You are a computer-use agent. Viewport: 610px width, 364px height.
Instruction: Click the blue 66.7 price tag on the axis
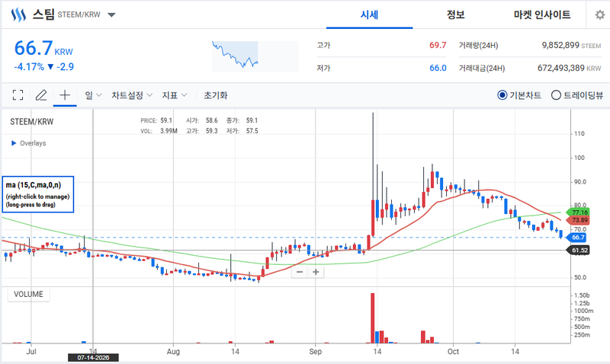pyautogui.click(x=577, y=238)
